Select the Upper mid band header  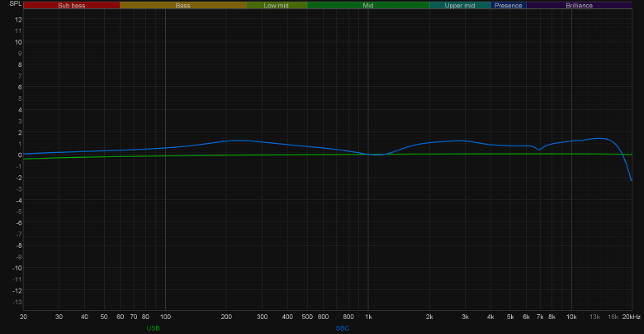460,5
